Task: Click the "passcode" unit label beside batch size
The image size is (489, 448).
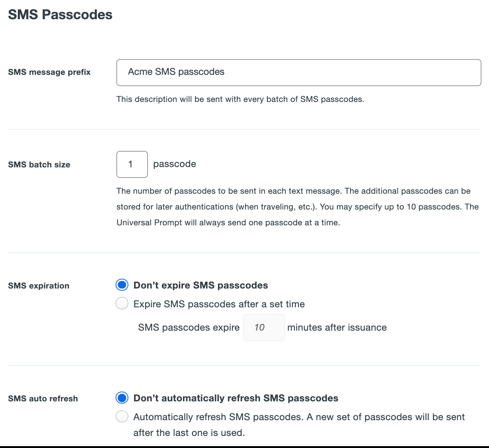Action: click(174, 164)
